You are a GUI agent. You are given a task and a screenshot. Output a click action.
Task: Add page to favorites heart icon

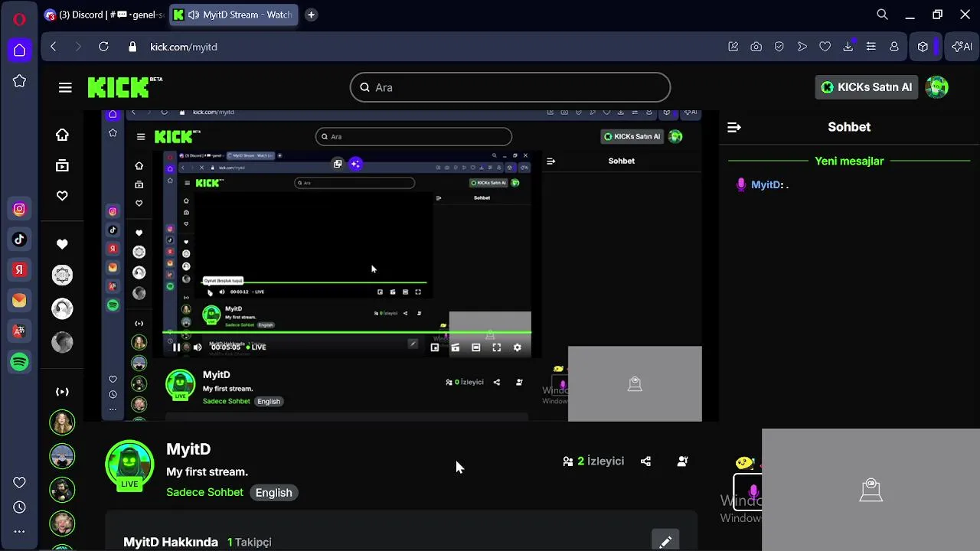[x=825, y=47]
